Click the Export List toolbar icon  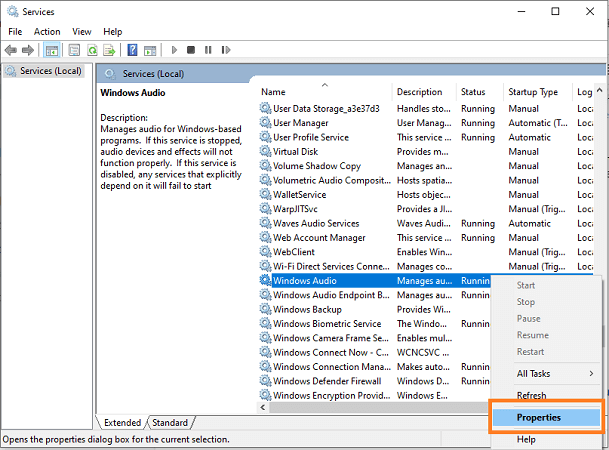pyautogui.click(x=109, y=50)
